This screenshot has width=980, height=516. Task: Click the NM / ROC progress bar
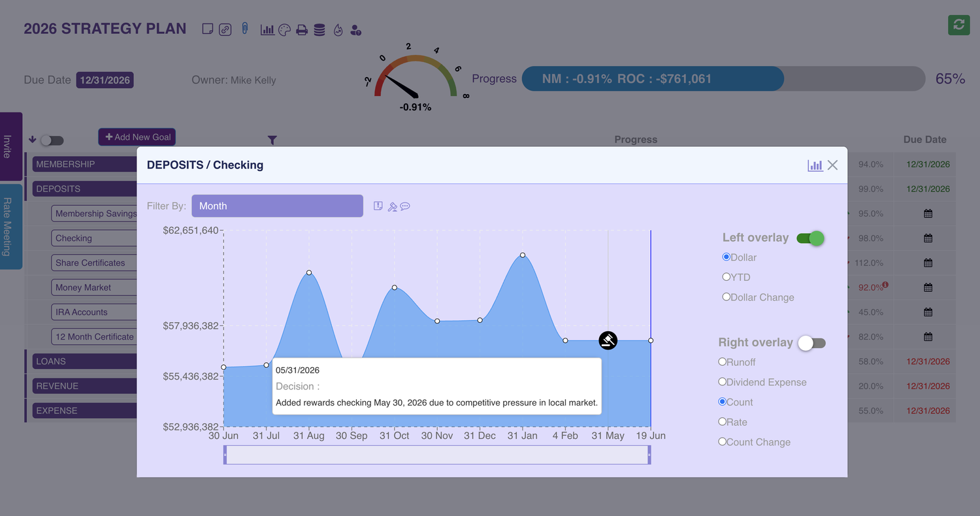pyautogui.click(x=723, y=79)
